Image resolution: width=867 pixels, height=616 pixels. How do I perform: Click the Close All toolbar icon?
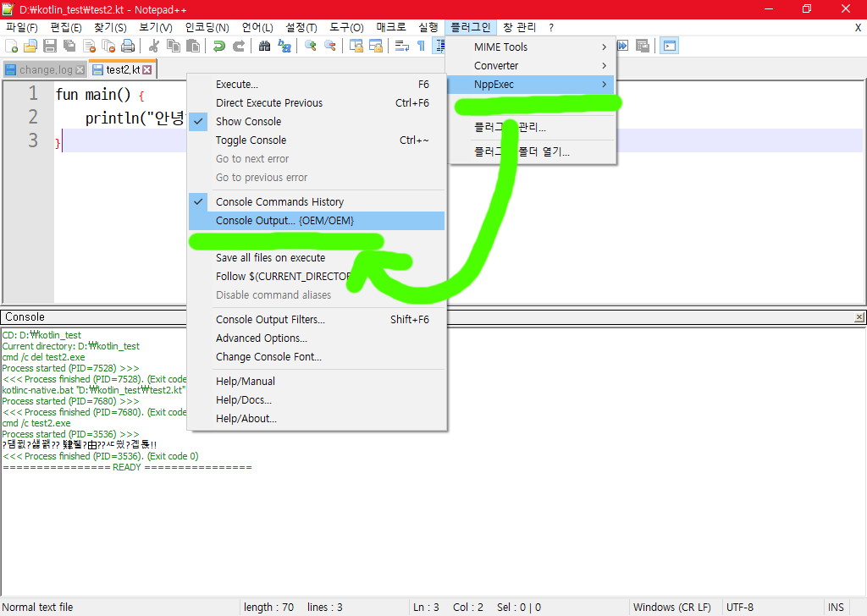[x=108, y=46]
